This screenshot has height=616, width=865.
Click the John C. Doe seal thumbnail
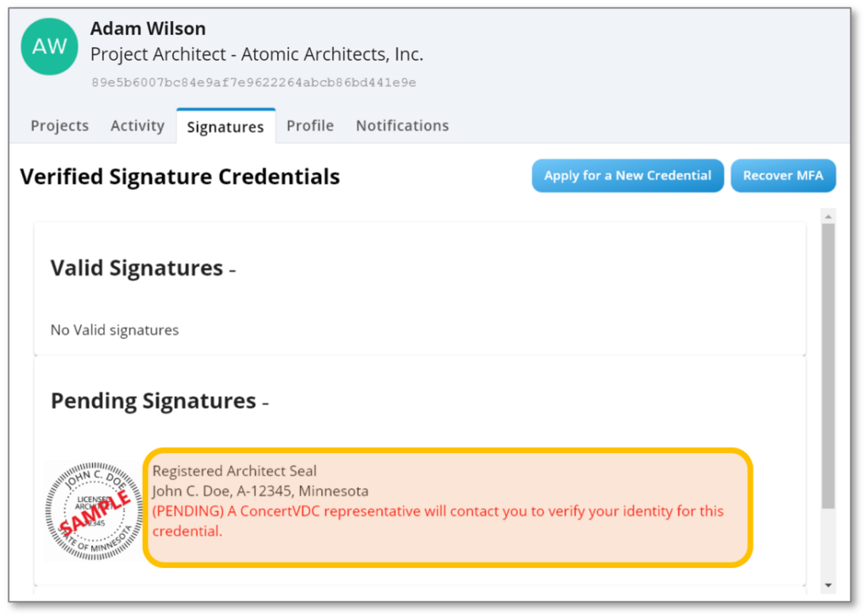94,510
